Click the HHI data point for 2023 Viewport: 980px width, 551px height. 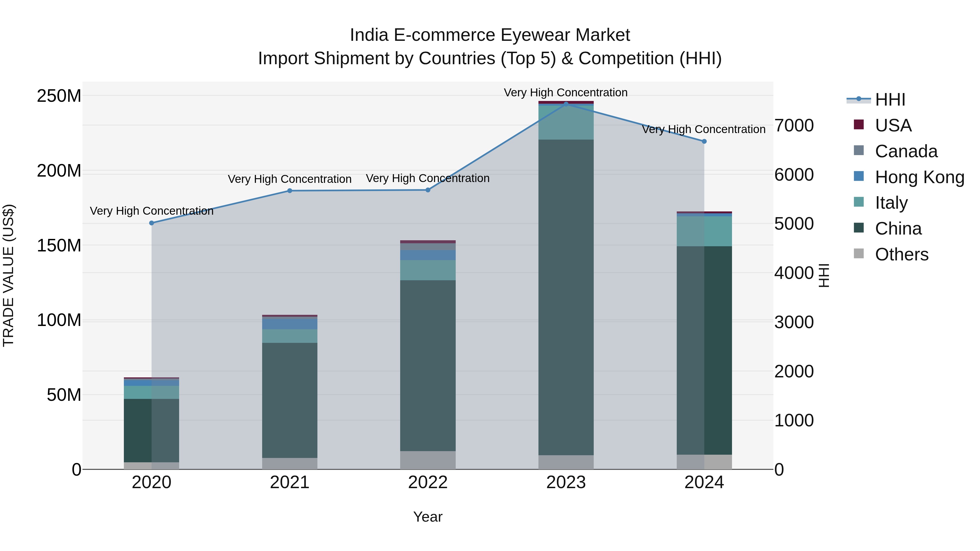pyautogui.click(x=566, y=104)
